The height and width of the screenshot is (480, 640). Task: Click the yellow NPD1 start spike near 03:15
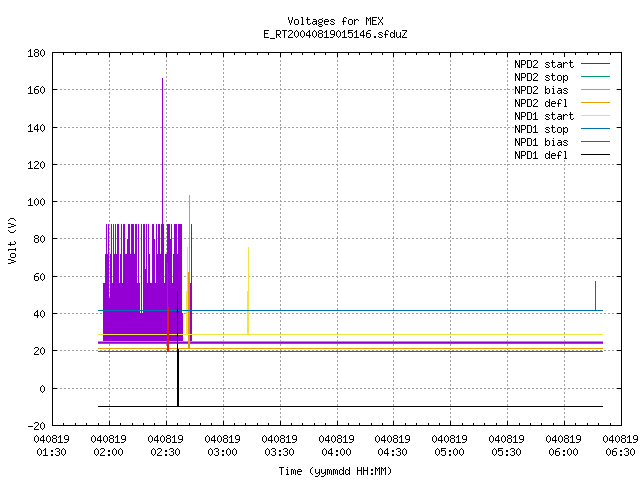point(248,291)
